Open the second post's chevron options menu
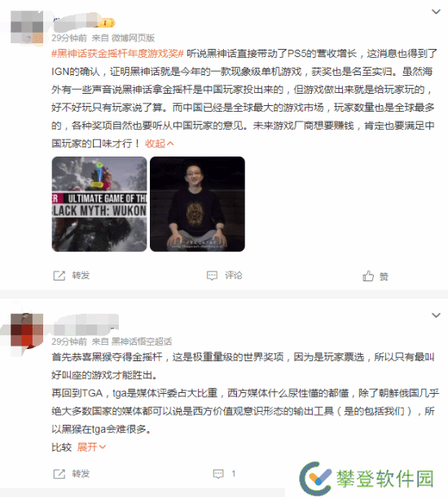 (x=436, y=316)
